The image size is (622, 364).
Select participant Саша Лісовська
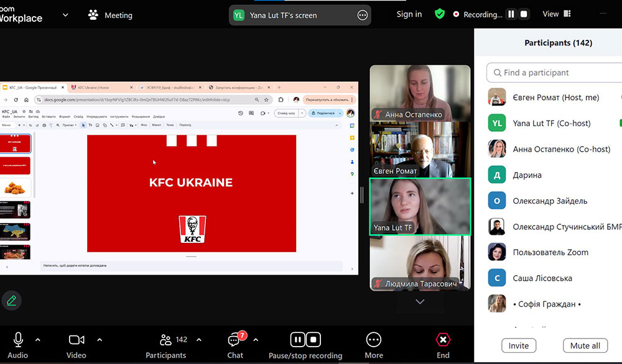[x=555, y=278]
